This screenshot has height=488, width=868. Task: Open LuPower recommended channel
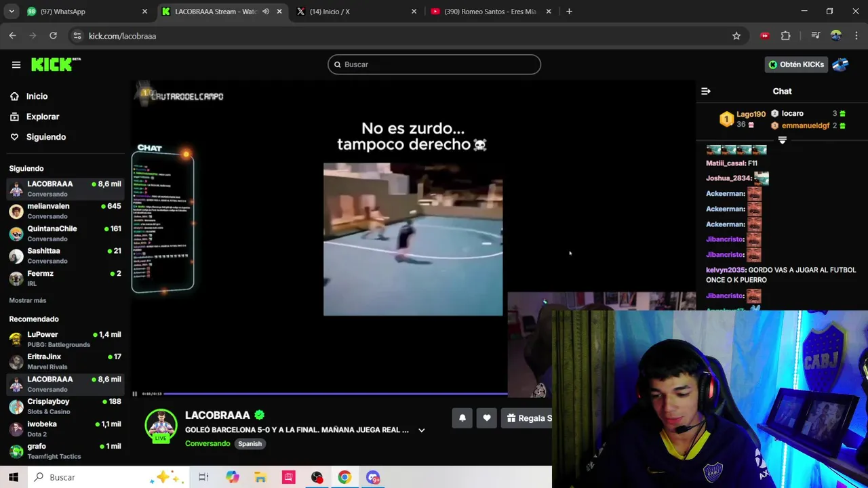click(x=65, y=339)
